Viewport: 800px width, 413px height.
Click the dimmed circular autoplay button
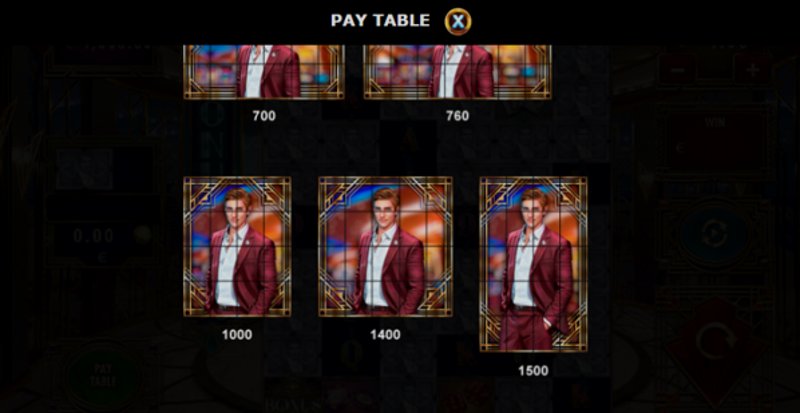[x=715, y=234]
